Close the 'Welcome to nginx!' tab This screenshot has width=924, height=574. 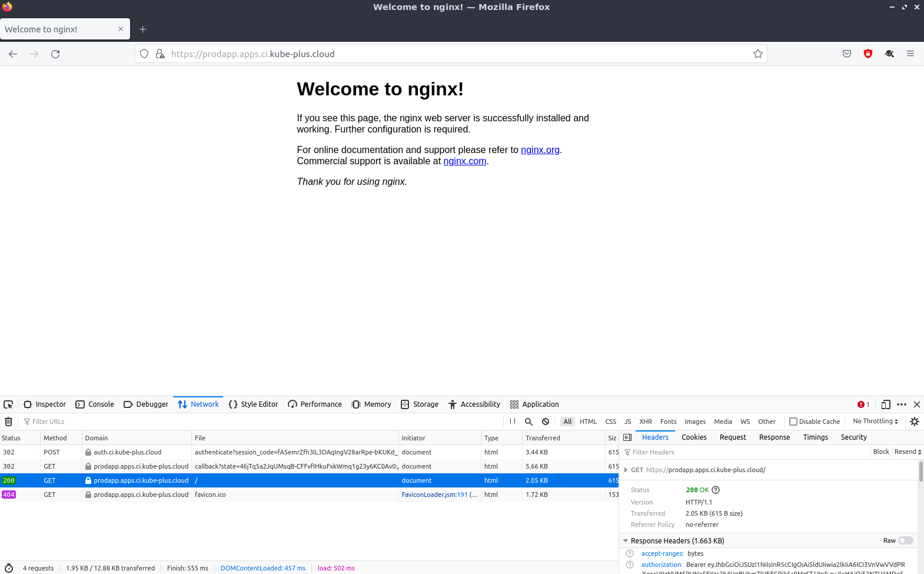click(121, 29)
